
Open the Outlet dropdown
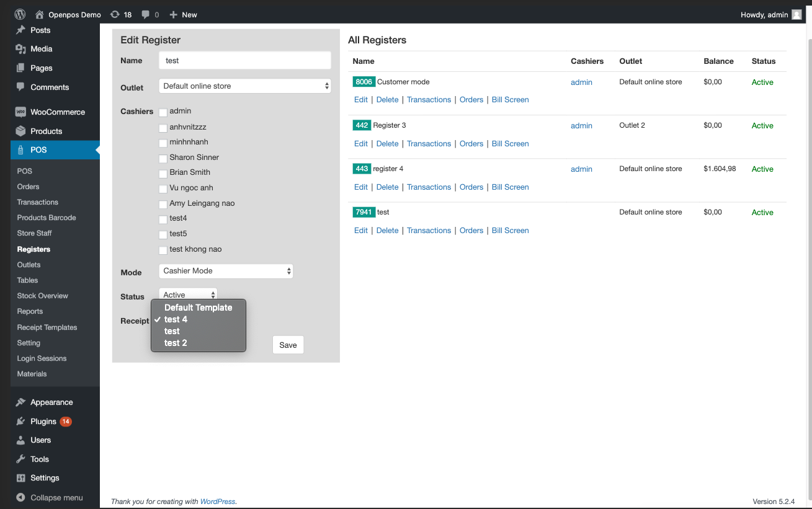(245, 86)
